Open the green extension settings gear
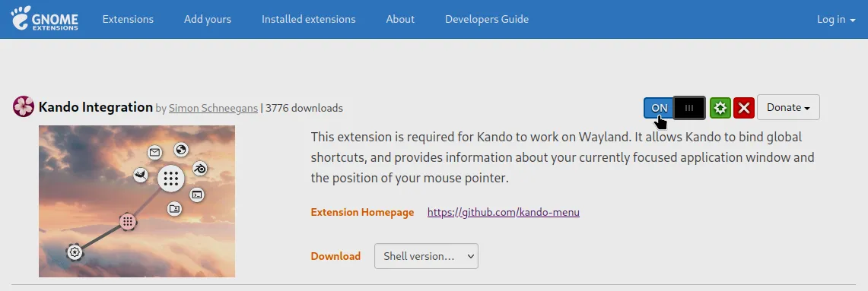The image size is (868, 291). pyautogui.click(x=720, y=108)
